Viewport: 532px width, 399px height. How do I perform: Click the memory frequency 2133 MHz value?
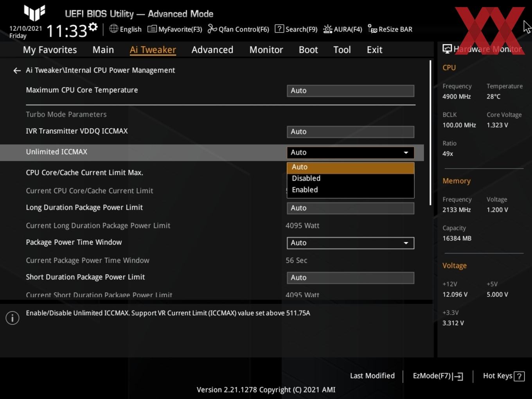457,210
